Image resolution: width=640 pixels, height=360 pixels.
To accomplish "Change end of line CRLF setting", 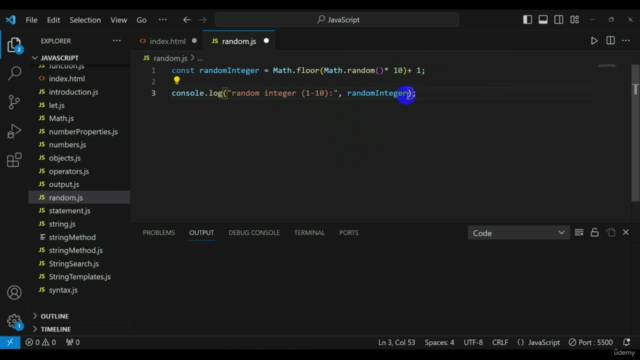I will coord(500,342).
